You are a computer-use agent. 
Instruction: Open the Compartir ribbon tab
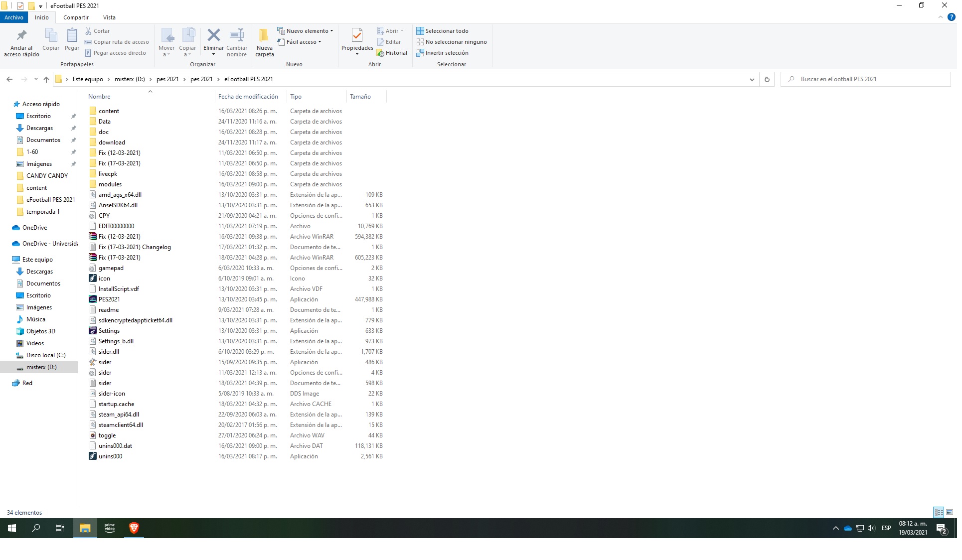[x=76, y=17]
